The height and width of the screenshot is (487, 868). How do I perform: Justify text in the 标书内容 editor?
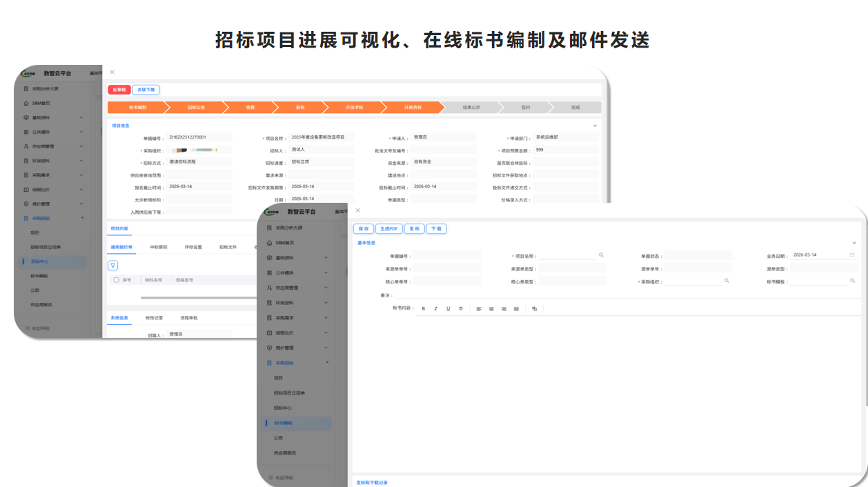click(516, 309)
